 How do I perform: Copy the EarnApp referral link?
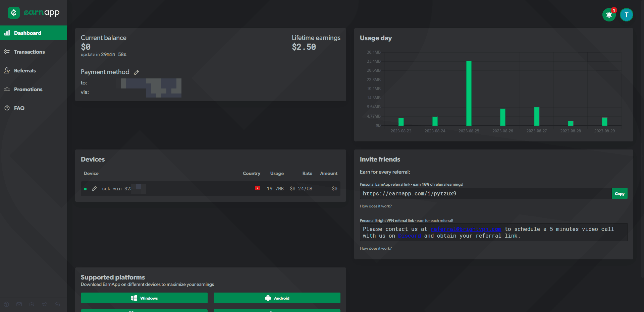point(620,194)
